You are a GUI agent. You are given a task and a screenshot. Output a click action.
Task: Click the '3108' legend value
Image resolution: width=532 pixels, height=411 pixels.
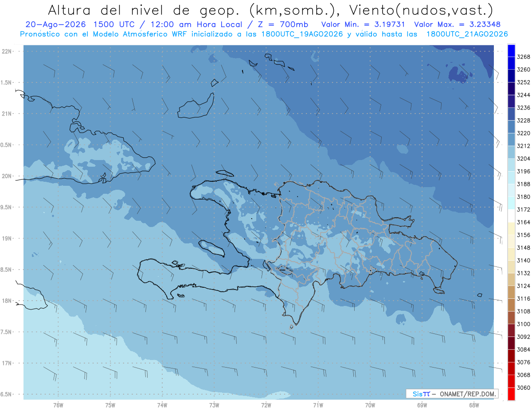point(524,311)
